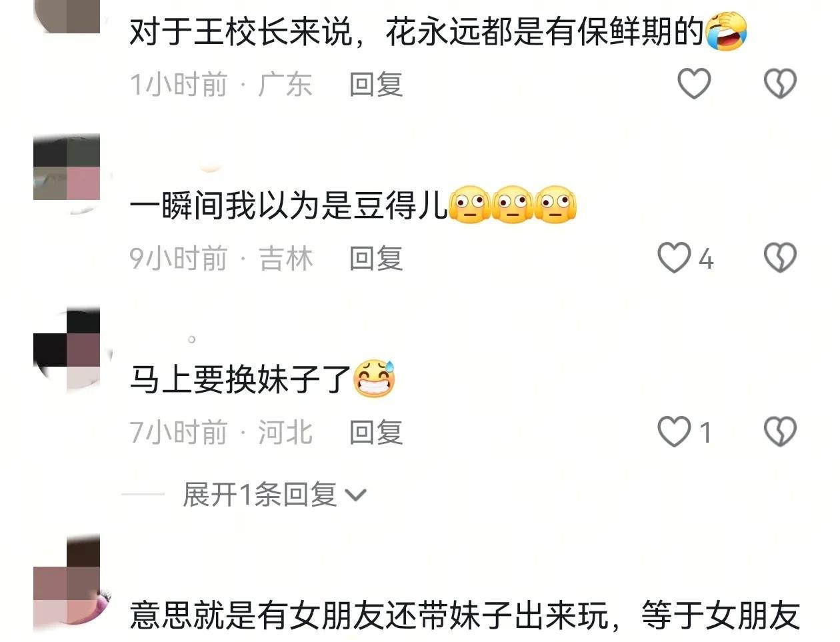Screen dimensions: 840x642
Task: Dislike the 吉林 comment with broken heart
Action: pos(780,258)
